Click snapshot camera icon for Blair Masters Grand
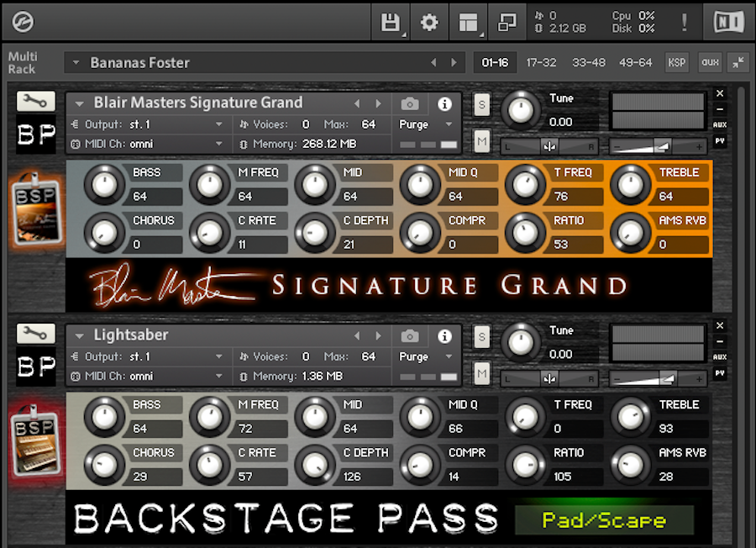The width and height of the screenshot is (756, 548). click(x=410, y=103)
